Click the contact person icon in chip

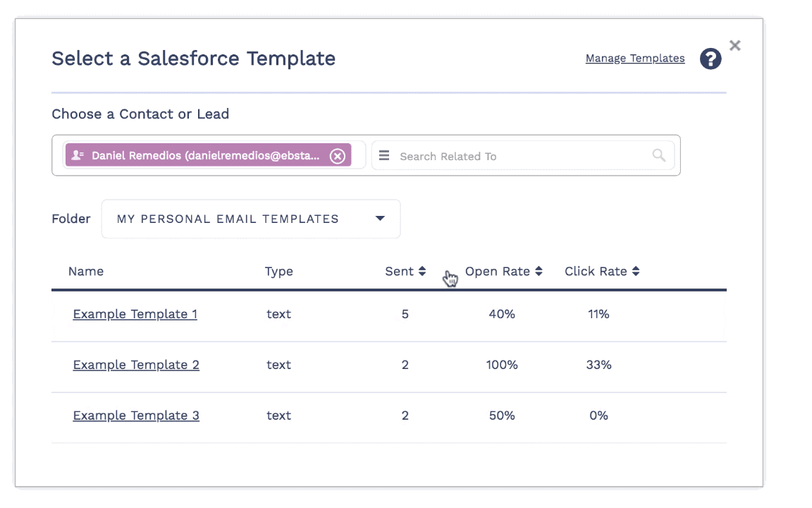(78, 155)
